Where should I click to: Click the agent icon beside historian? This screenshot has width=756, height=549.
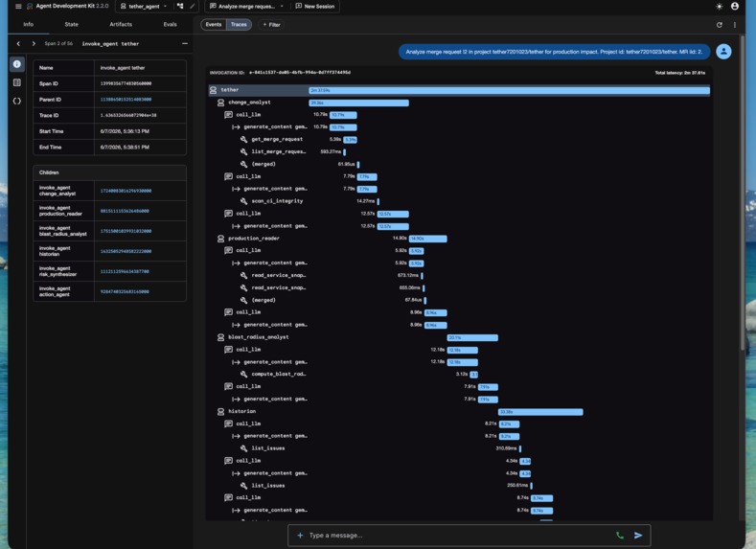click(220, 412)
